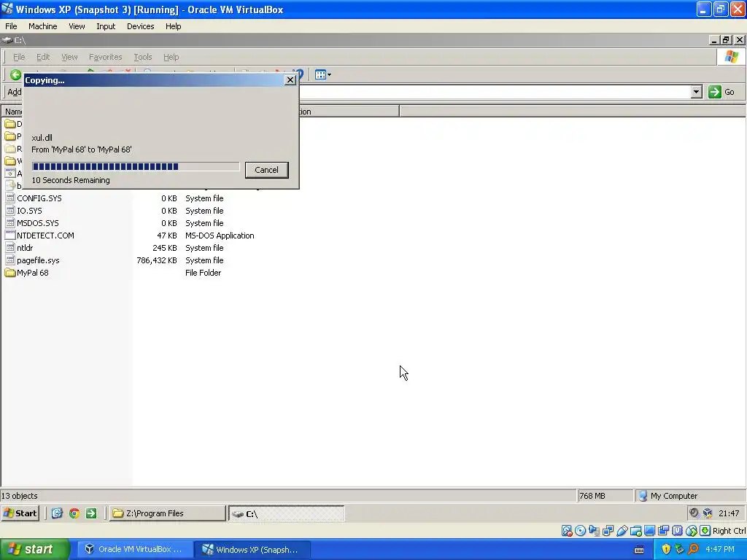Click the CONFIG.SYS file icon
747x560 pixels.
[10, 198]
